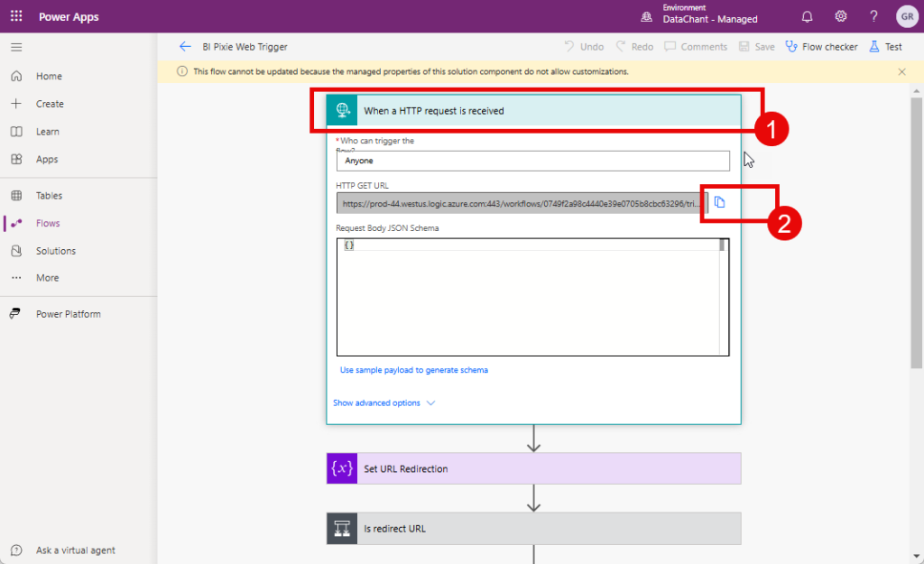
Task: Copy the HTTP GET URL with copy icon
Action: (720, 202)
